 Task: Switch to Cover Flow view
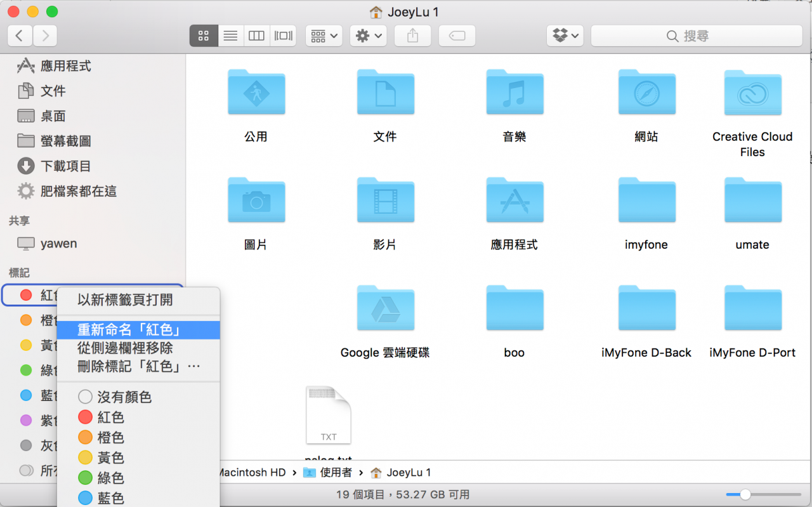coord(283,36)
